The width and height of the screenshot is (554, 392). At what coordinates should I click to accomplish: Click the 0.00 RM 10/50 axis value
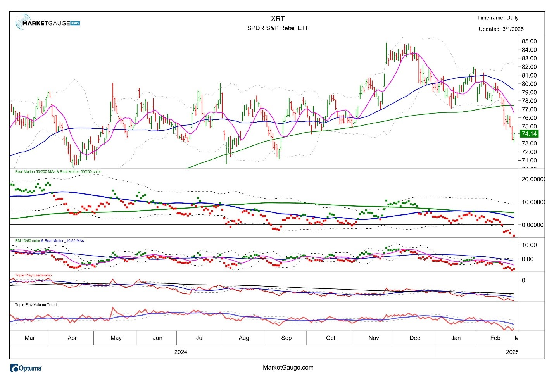pyautogui.click(x=528, y=259)
